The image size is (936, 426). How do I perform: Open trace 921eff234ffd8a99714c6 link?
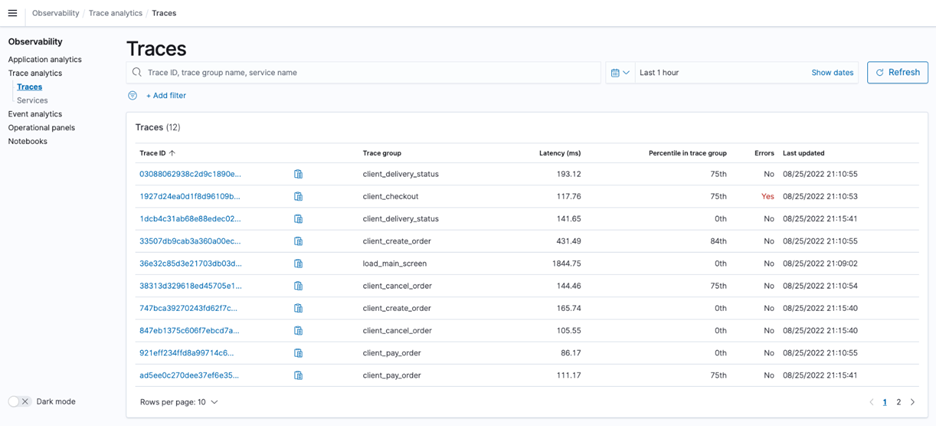[x=187, y=353]
